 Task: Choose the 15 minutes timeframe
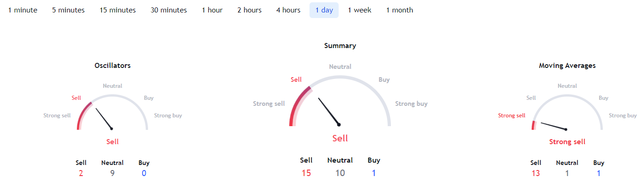coord(118,10)
